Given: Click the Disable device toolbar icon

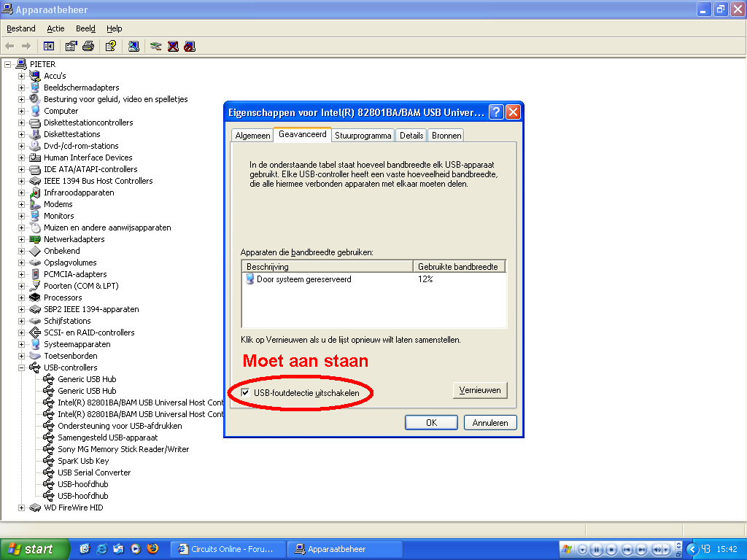Looking at the screenshot, I should pyautogui.click(x=190, y=46).
